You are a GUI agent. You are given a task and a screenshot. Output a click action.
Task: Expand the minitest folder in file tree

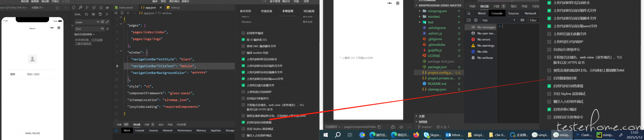420,16
